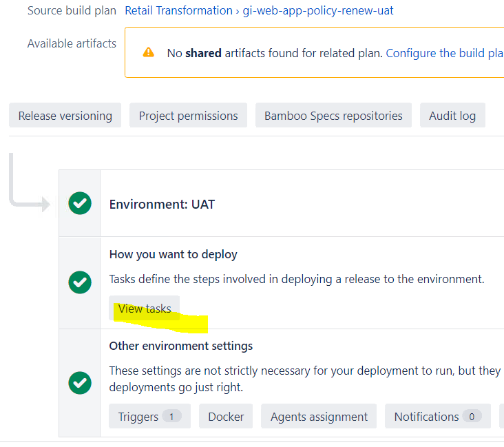Select Agents assignment

pos(319,416)
